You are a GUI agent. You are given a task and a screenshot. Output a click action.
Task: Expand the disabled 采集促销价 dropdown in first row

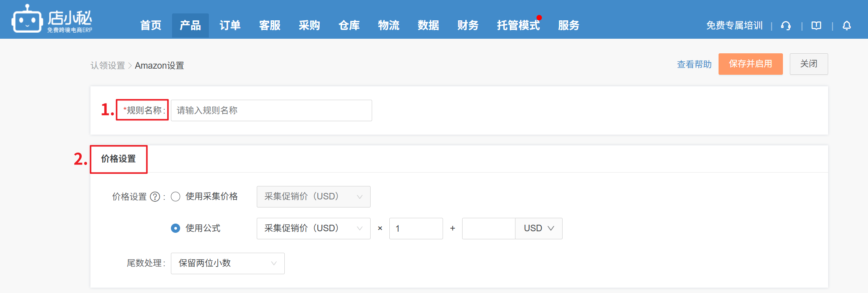click(x=313, y=197)
